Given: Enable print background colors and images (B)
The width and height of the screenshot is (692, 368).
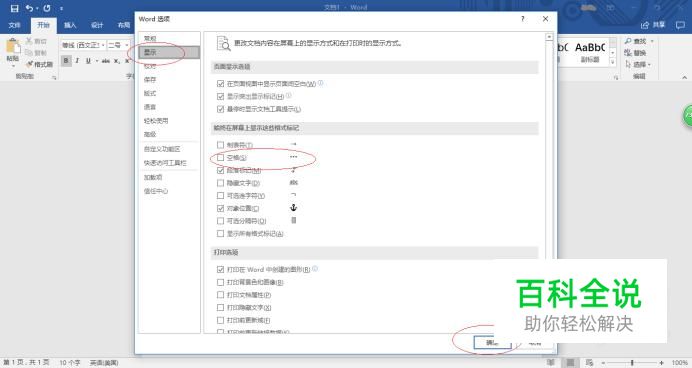Looking at the screenshot, I should coord(220,282).
